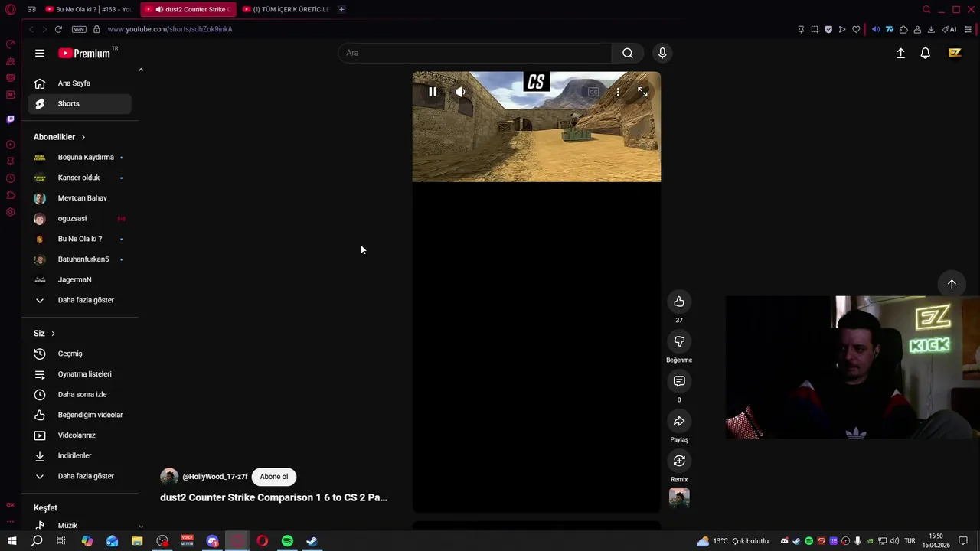980x551 pixels.
Task: Select Ana Sayfa in sidebar
Action: 80,83
